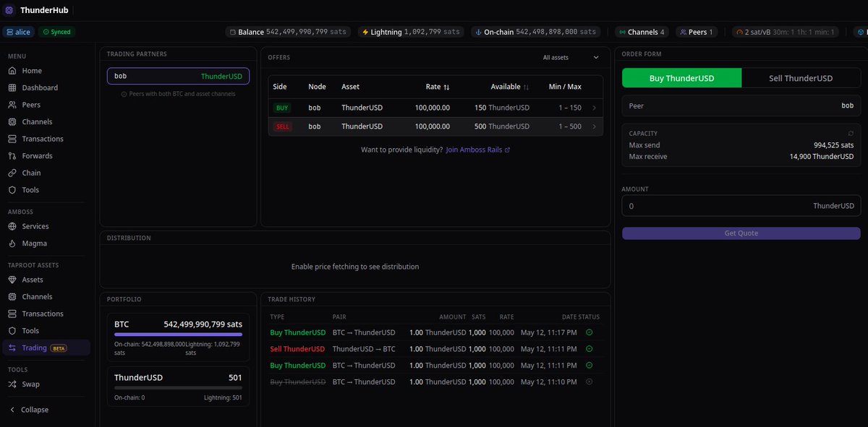Click the BTC portfolio balance bar
The width and height of the screenshot is (868, 427).
(x=178, y=335)
